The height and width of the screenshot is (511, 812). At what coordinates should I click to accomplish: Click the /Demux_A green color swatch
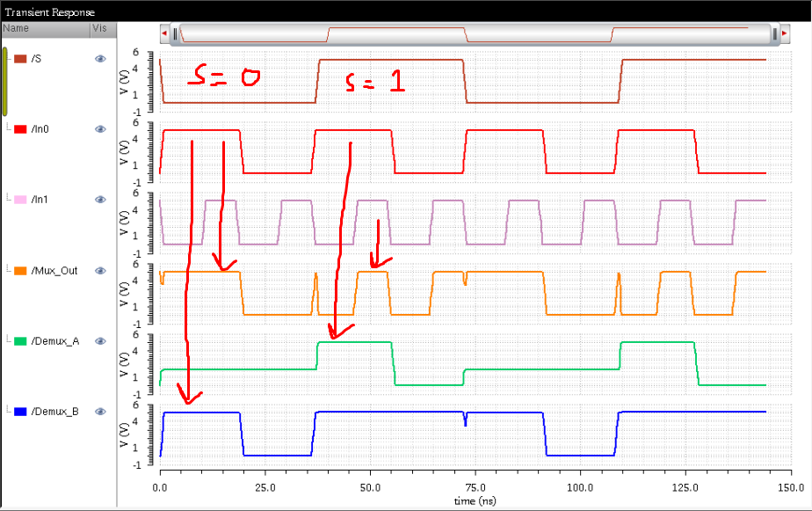tap(18, 340)
